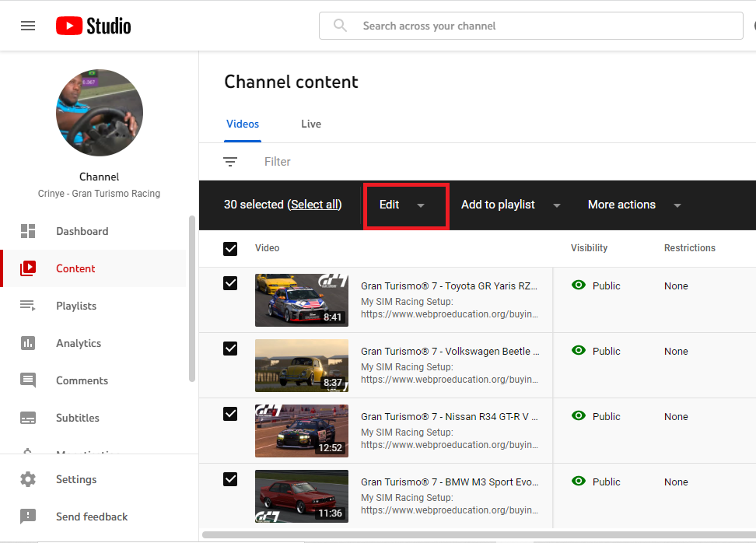Open the channel profile picture
This screenshot has width=756, height=543.
[100, 113]
